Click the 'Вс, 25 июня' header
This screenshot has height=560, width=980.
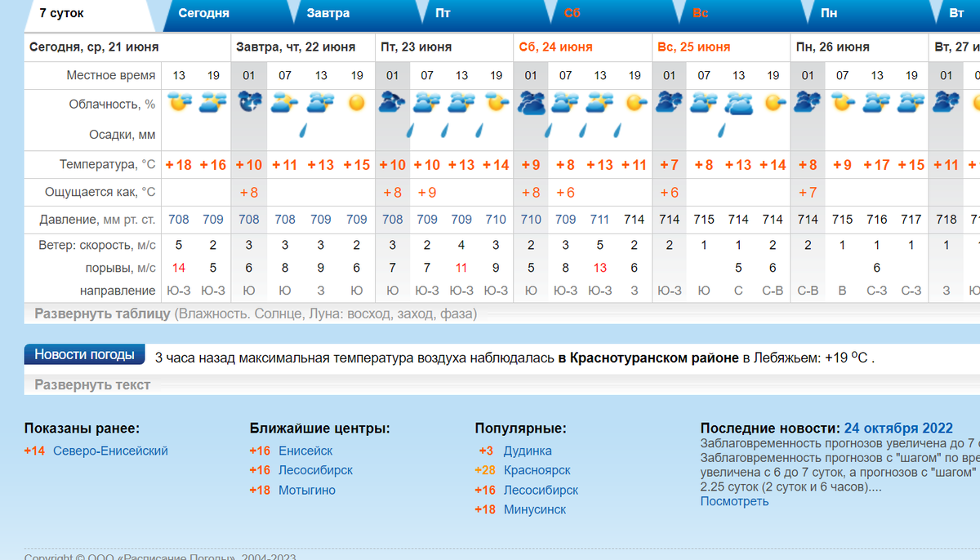pos(694,47)
